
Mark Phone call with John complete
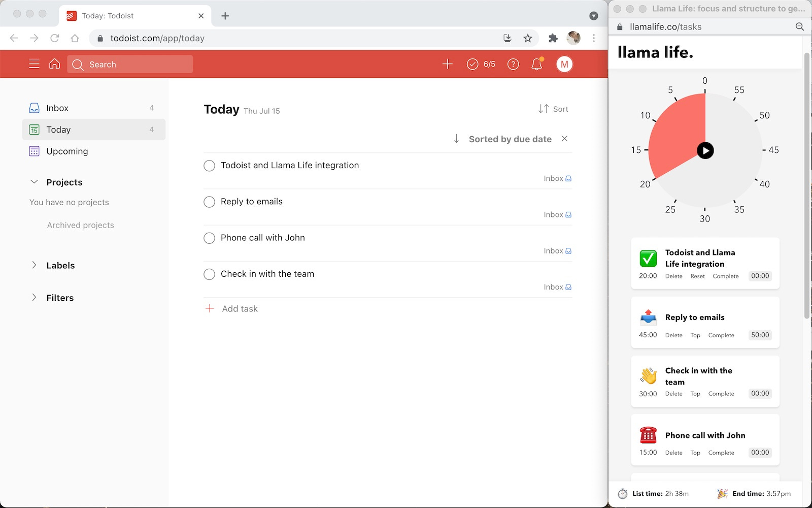pyautogui.click(x=209, y=238)
